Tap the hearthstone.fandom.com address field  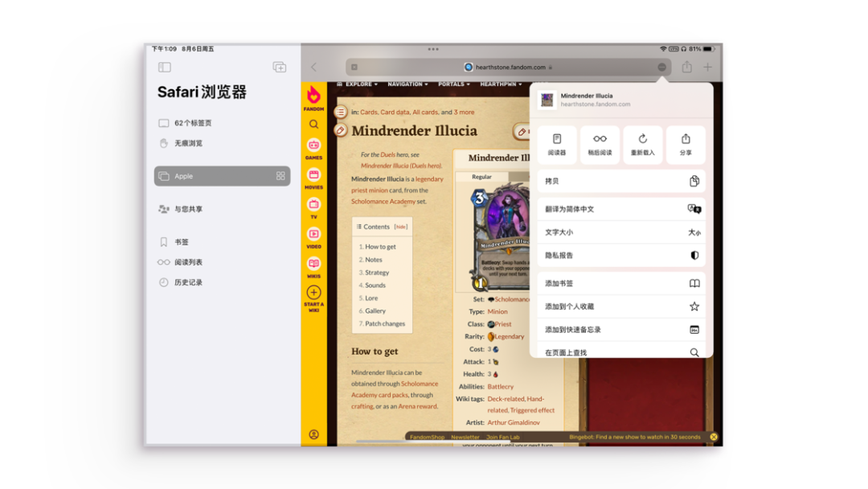[509, 67]
